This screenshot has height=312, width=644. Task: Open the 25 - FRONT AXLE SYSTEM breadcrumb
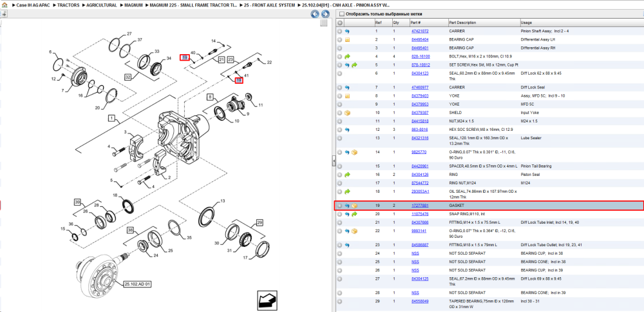(269, 5)
